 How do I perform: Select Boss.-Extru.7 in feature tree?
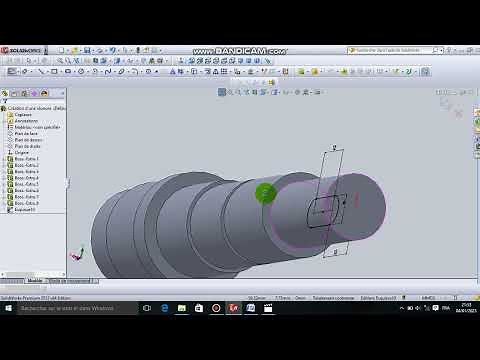pos(26,197)
